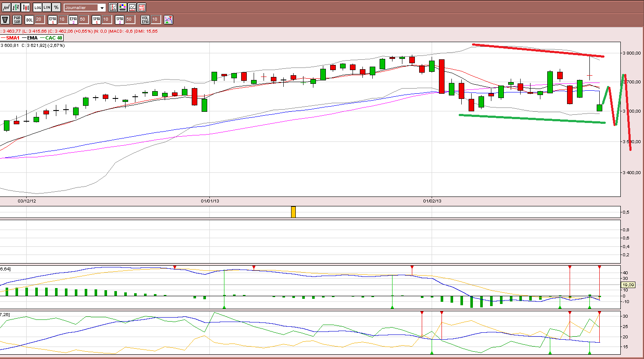Open the NEWS panel icon
Viewport: 644px width, 359px height.
(141, 7)
